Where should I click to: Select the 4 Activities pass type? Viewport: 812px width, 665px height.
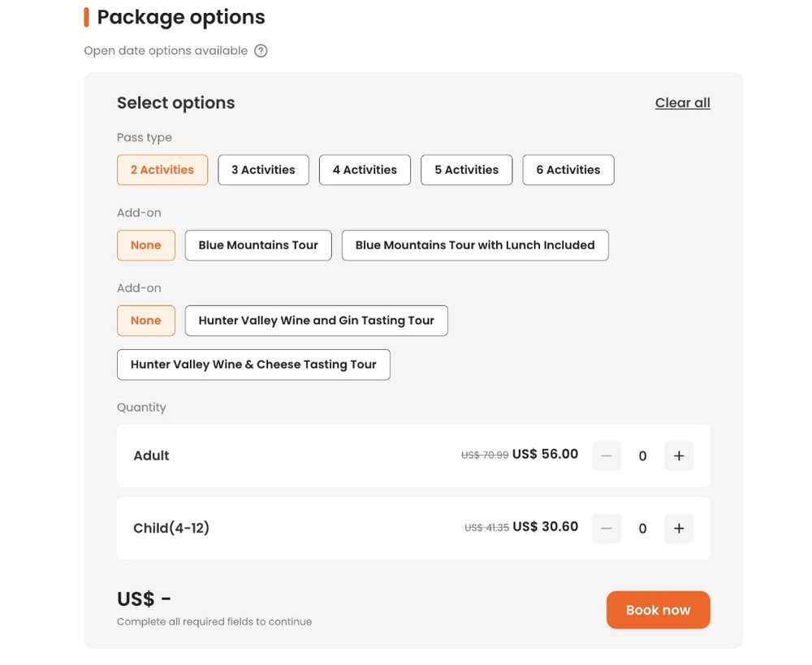pos(365,170)
